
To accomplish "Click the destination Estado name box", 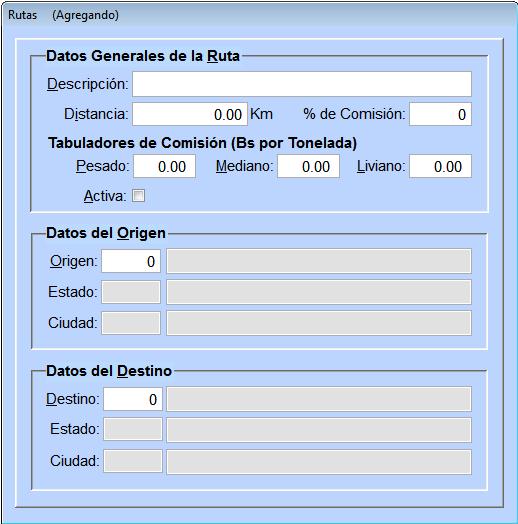I will [x=319, y=429].
